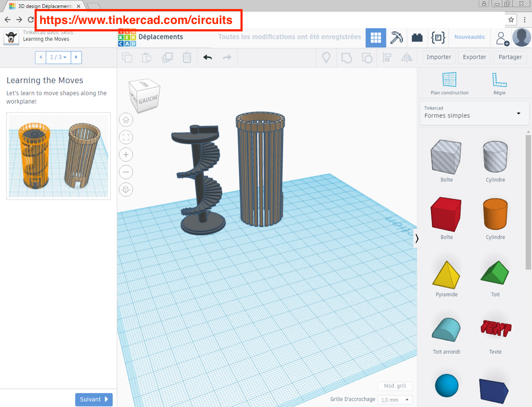Screen dimensions: 532x407
Task: Toggle show all lightbulb icon
Action: [326, 57]
